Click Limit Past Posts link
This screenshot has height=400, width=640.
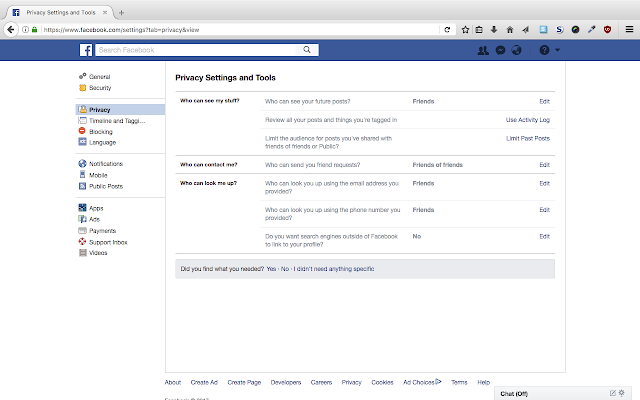pos(528,138)
